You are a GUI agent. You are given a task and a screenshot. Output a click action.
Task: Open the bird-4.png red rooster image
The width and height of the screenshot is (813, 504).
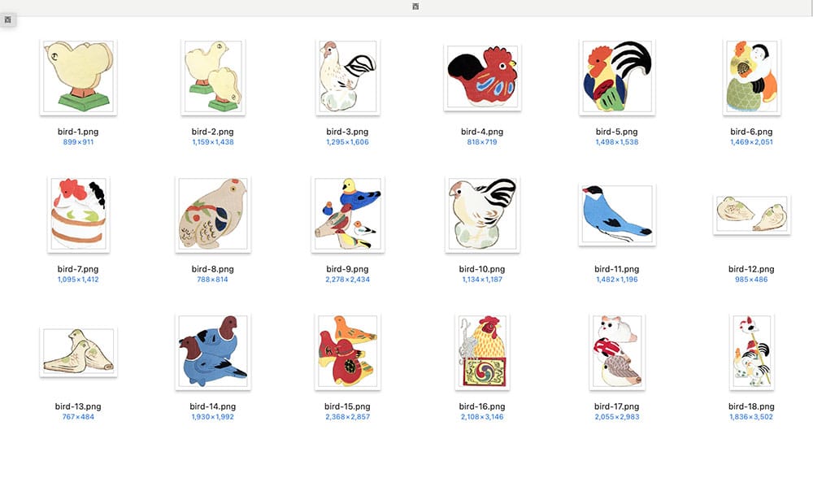pyautogui.click(x=482, y=77)
